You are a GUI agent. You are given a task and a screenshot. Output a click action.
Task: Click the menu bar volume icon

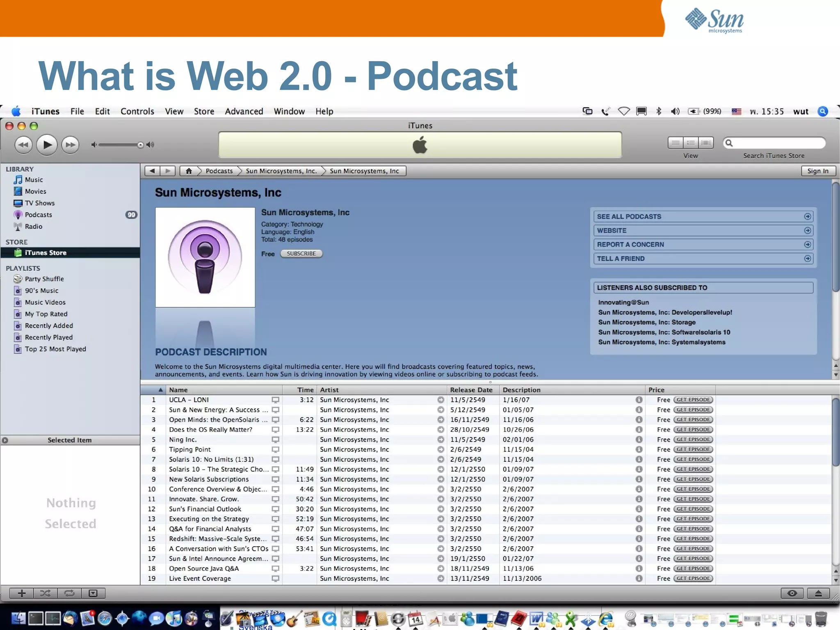(x=675, y=111)
